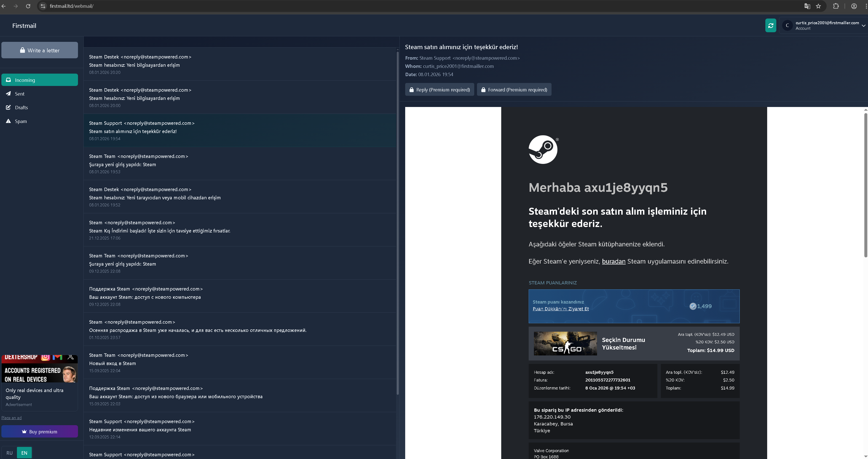Image resolution: width=868 pixels, height=459 pixels.
Task: Click the account avatar letter C
Action: [787, 25]
